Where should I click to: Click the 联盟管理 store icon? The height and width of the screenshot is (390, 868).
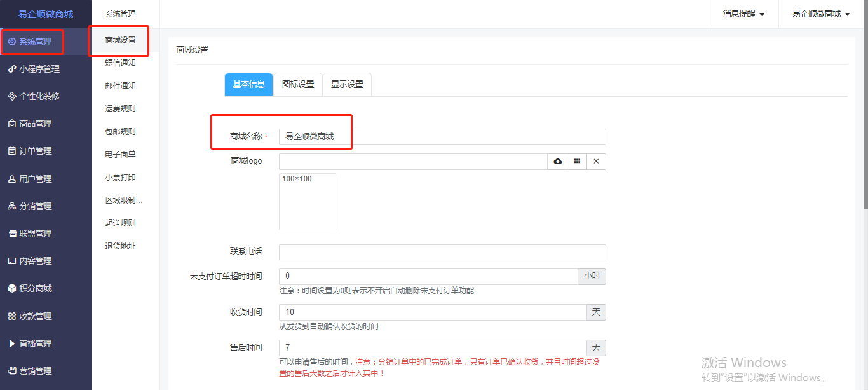[x=11, y=233]
